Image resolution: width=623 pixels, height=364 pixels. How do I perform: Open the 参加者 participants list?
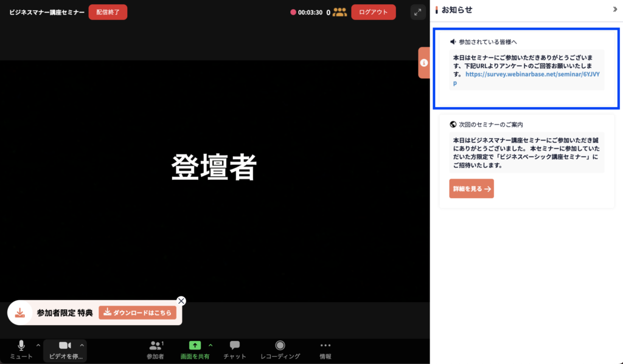click(x=155, y=349)
